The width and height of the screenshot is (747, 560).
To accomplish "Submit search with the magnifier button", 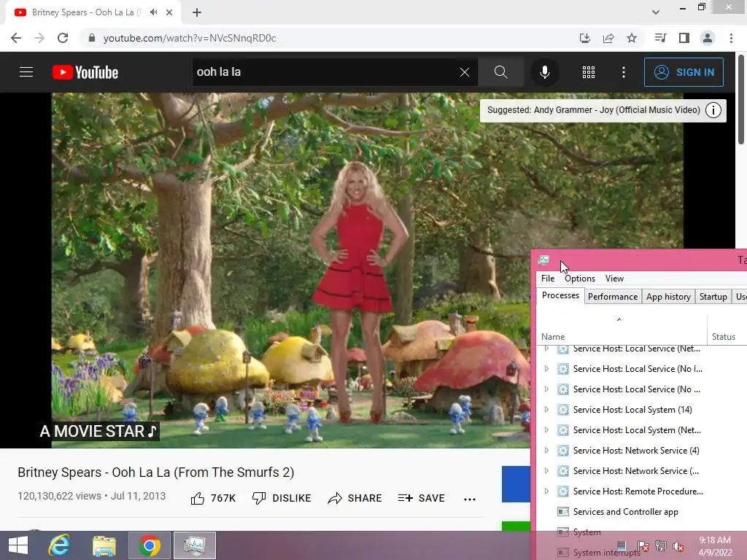I will coord(500,72).
